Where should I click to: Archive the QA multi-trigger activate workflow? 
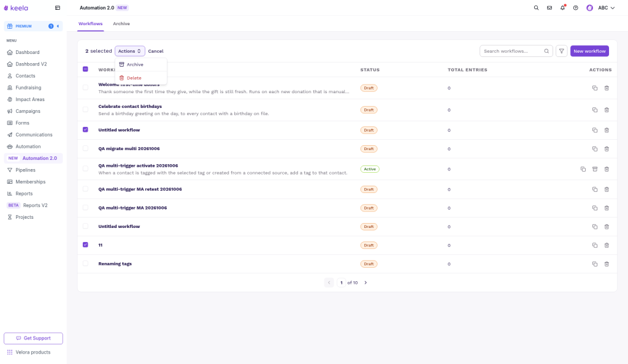[595, 169]
